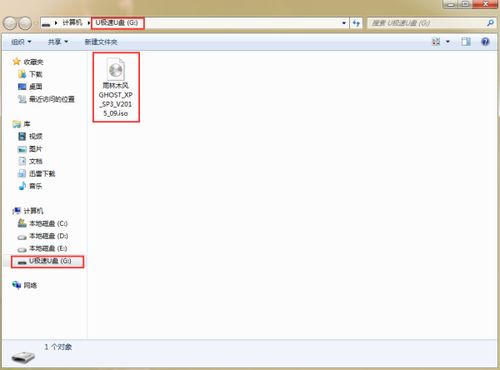500x370 pixels.
Task: Change view with the view icon
Action: tap(436, 42)
